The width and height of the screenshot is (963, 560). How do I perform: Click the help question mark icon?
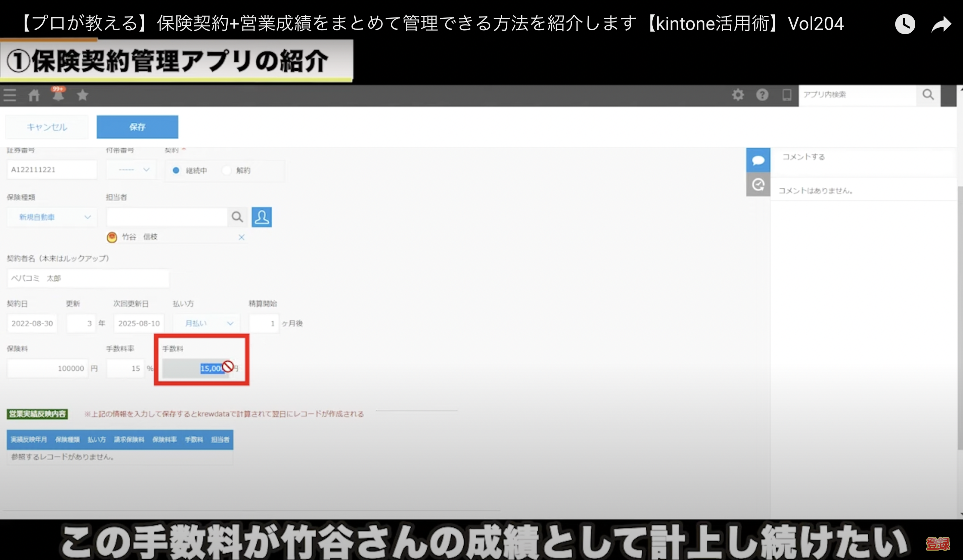[x=762, y=95]
